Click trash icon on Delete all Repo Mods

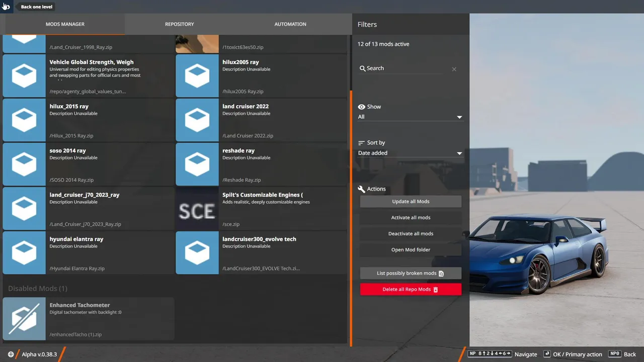(436, 290)
